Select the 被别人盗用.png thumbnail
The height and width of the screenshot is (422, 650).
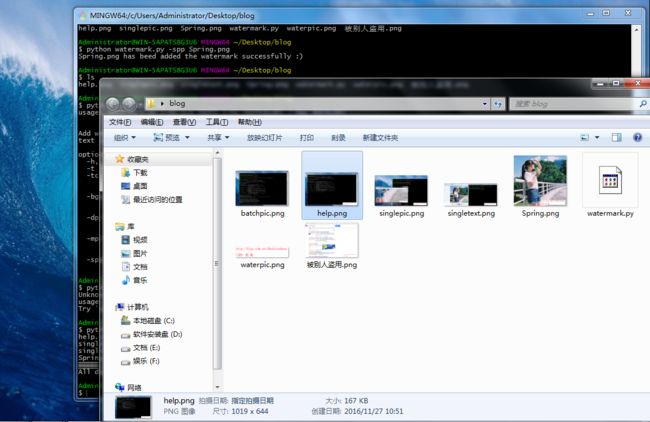click(332, 240)
